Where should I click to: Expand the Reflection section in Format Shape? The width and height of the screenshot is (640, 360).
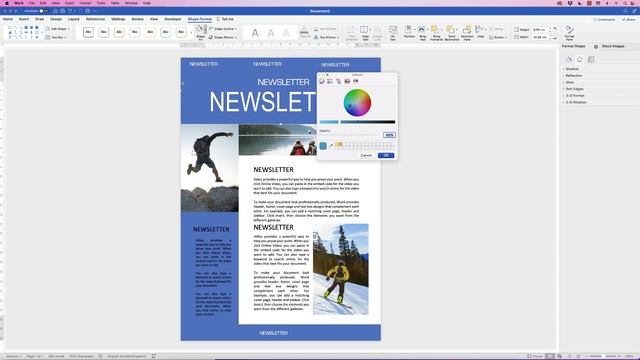pyautogui.click(x=573, y=76)
